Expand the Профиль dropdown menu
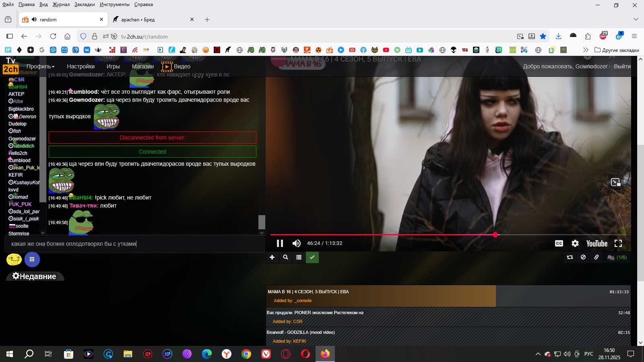 (x=40, y=66)
